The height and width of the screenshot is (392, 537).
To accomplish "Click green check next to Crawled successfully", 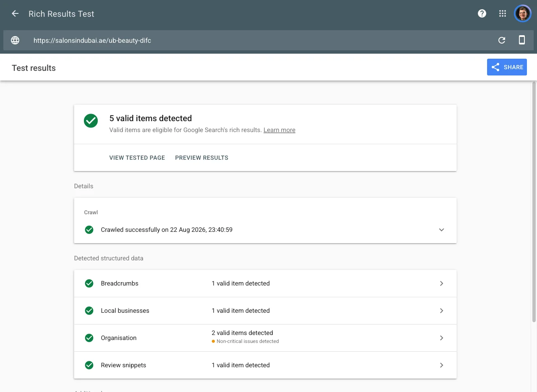I will [x=89, y=230].
